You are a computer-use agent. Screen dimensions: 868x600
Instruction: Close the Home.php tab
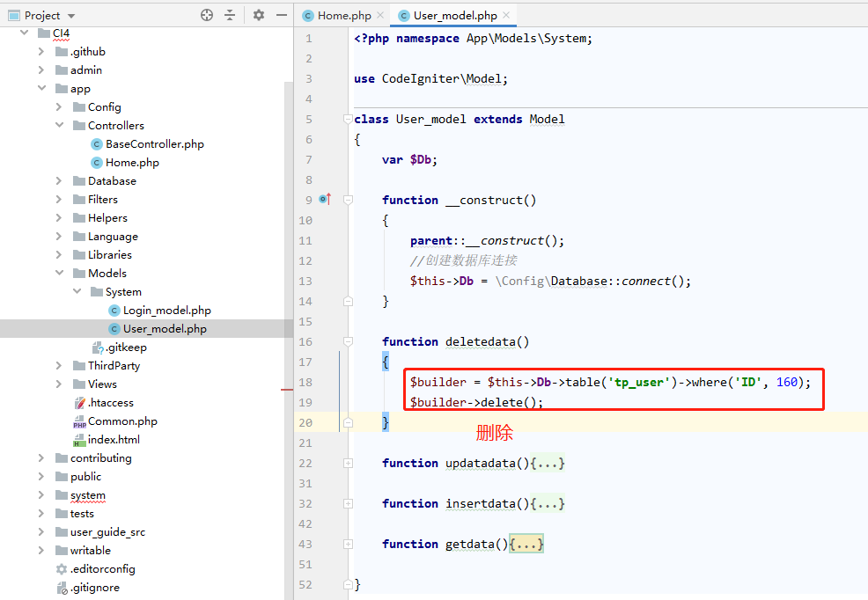pyautogui.click(x=380, y=15)
